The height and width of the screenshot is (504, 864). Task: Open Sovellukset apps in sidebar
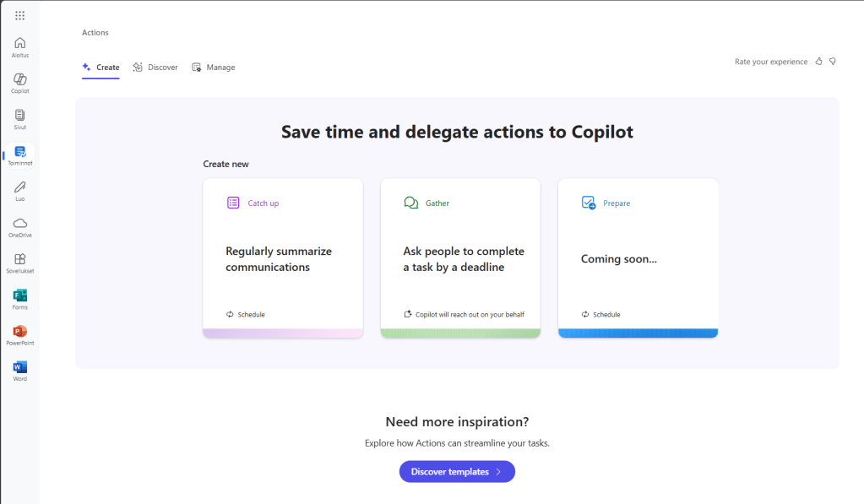[x=20, y=263]
